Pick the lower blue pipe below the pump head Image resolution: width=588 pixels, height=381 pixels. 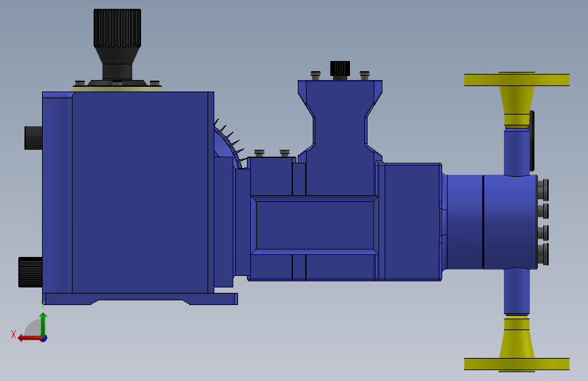(x=517, y=292)
